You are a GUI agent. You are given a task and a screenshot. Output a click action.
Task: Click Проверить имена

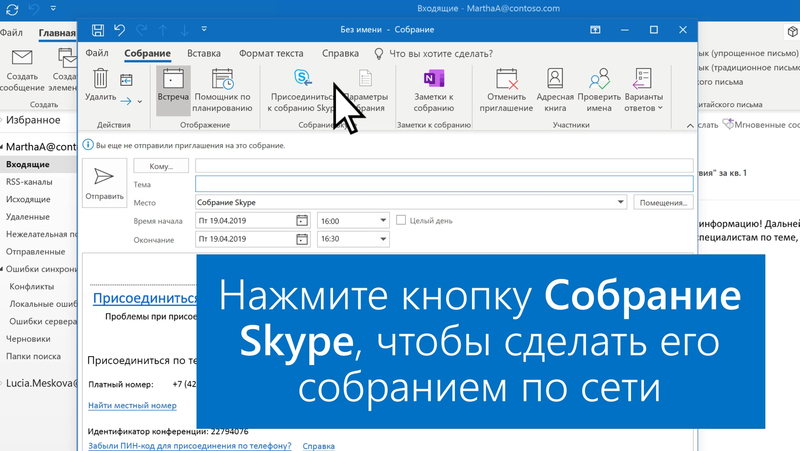[599, 90]
